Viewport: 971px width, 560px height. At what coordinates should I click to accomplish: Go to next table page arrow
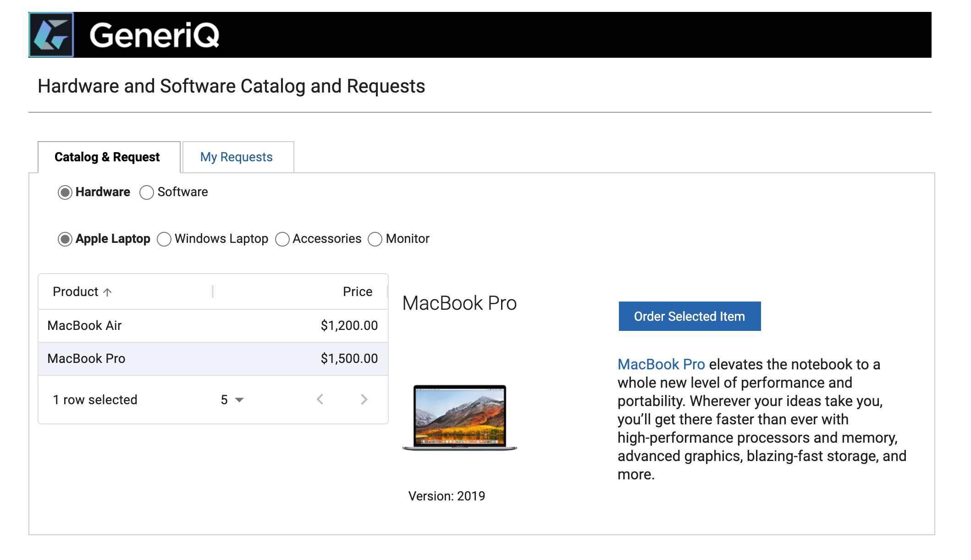pyautogui.click(x=364, y=400)
